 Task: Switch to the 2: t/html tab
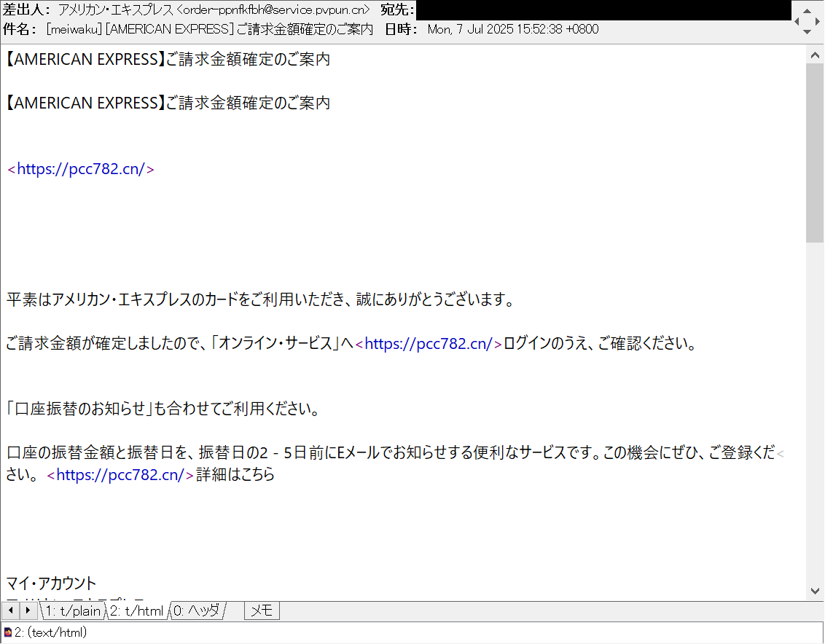click(x=137, y=610)
